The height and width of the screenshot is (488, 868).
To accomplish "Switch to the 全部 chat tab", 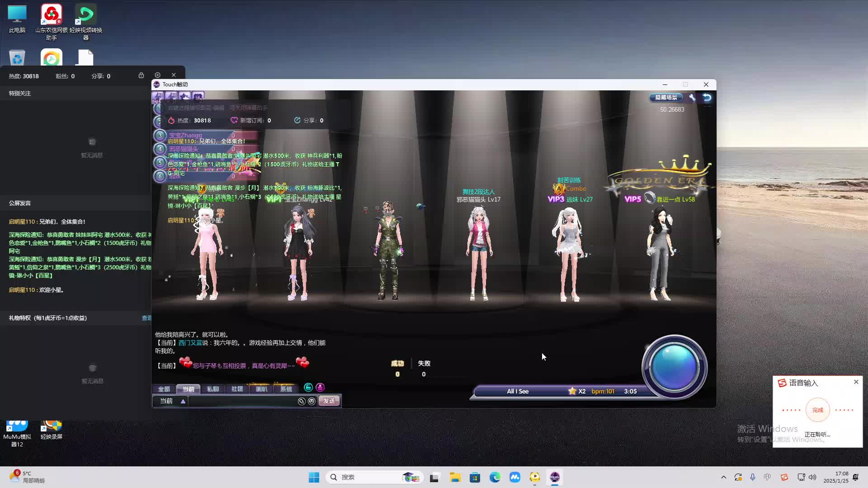I will point(164,389).
